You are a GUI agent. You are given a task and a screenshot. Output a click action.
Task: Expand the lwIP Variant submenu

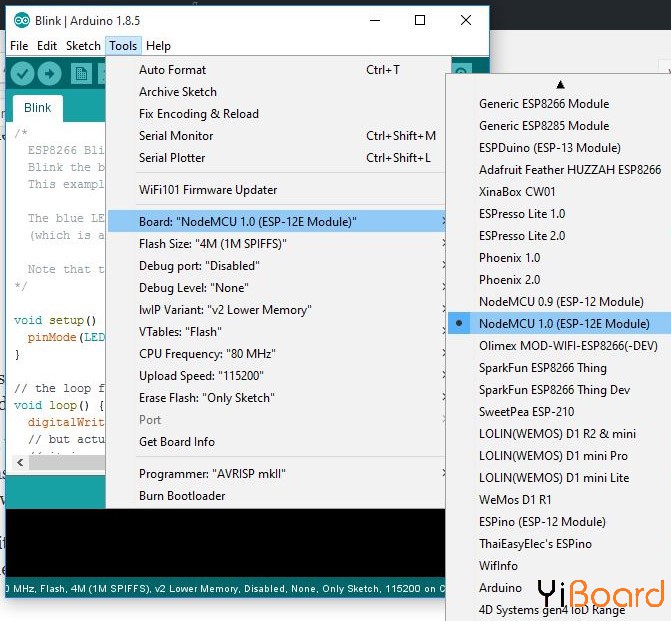pyautogui.click(x=276, y=310)
